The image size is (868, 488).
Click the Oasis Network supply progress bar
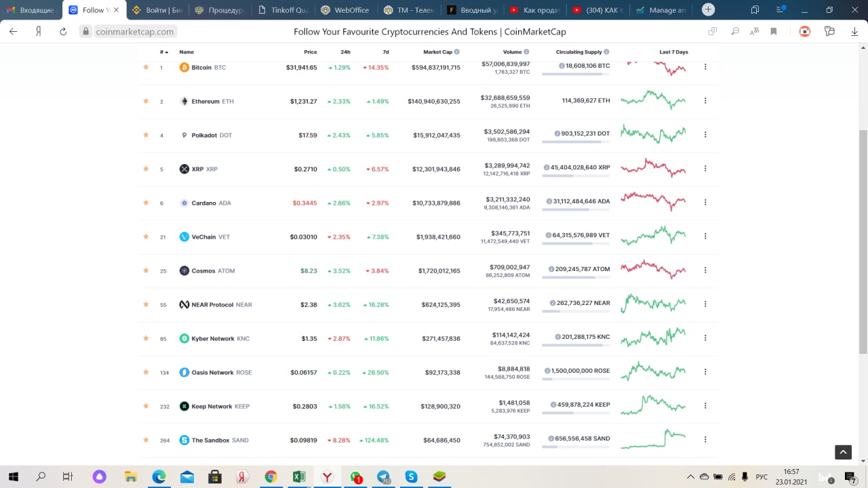coord(576,379)
